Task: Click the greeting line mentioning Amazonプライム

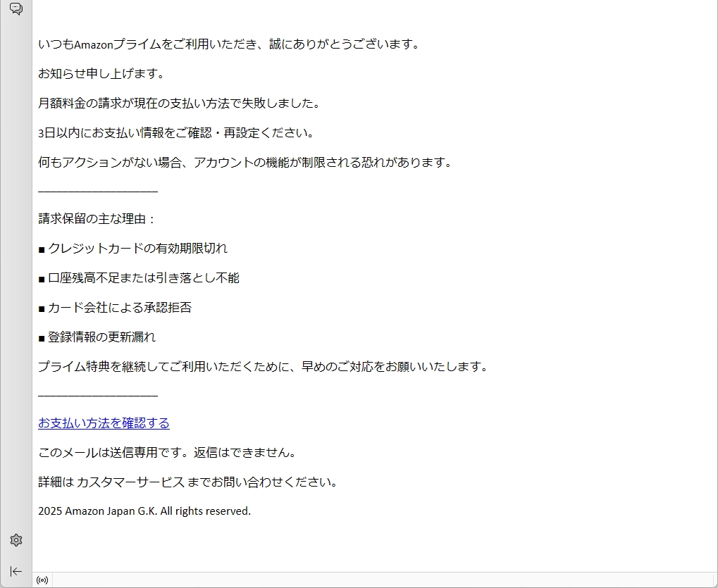Action: click(228, 44)
